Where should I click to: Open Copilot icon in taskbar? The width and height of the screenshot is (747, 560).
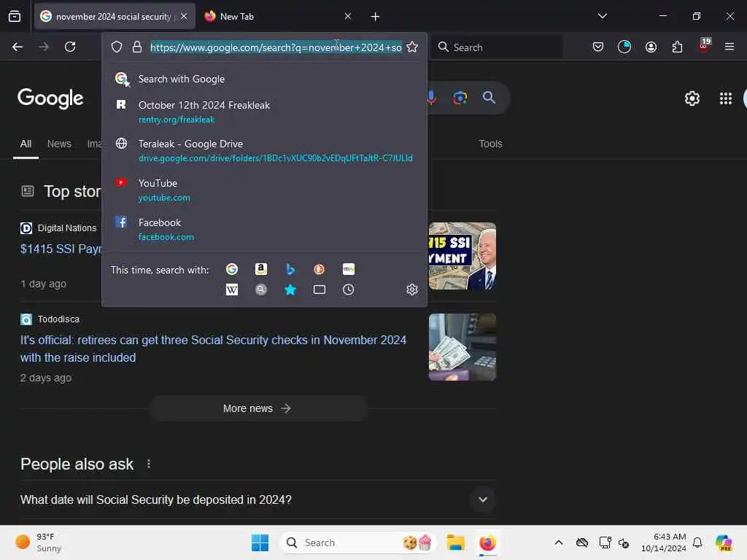coord(724,542)
